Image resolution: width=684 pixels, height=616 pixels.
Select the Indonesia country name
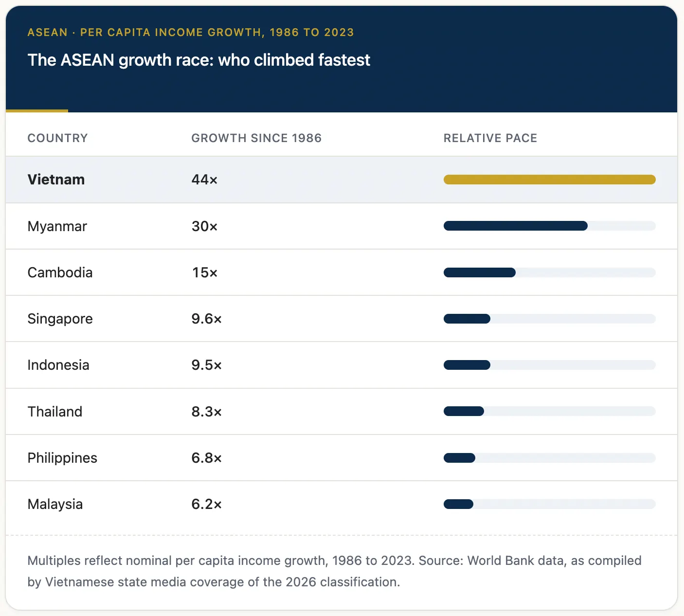click(58, 365)
